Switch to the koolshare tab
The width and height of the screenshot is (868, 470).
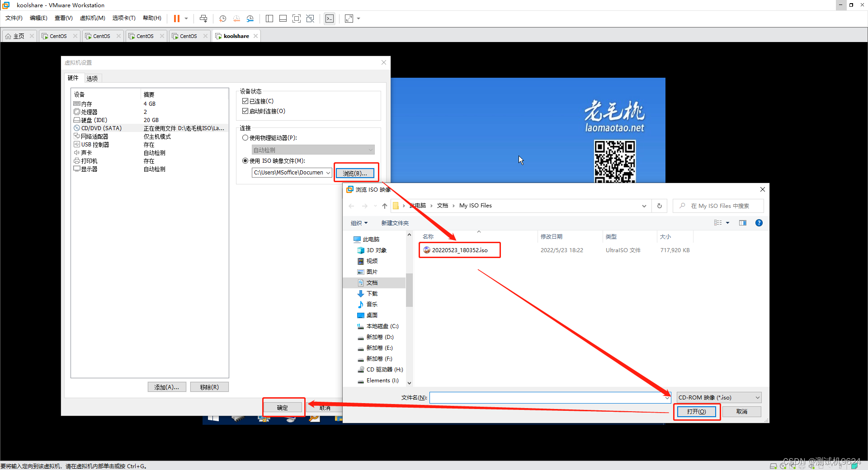[x=236, y=36]
